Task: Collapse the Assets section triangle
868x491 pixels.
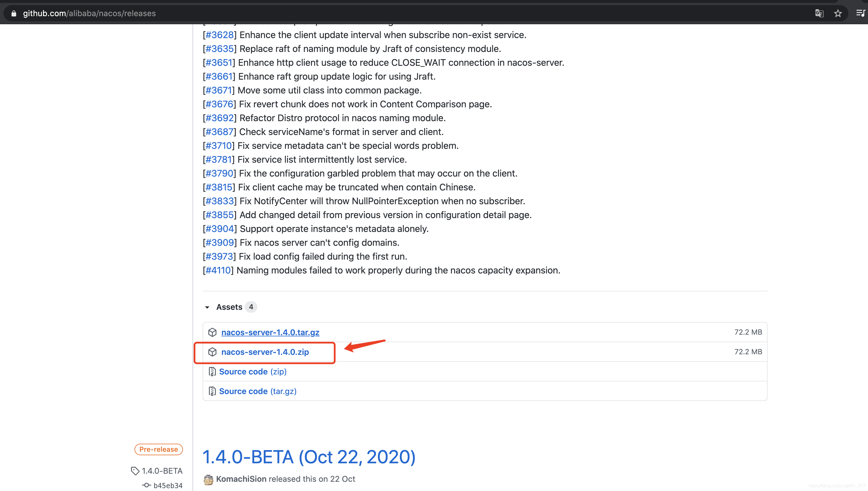Action: [x=207, y=307]
